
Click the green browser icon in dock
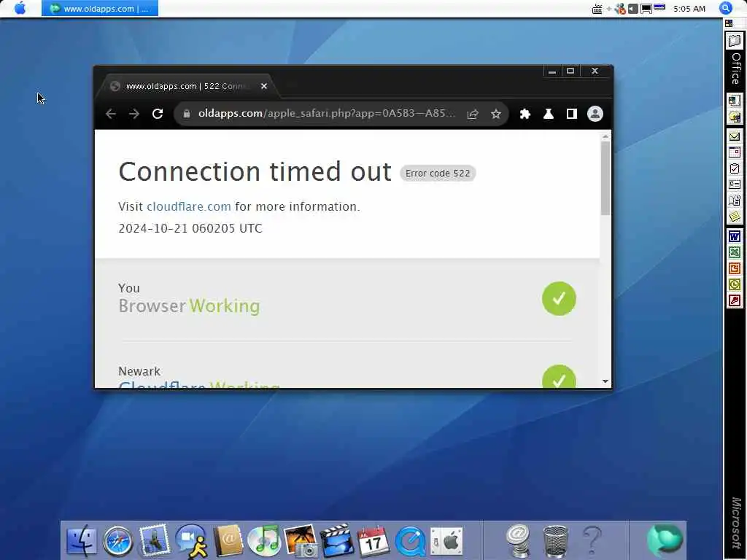(665, 540)
